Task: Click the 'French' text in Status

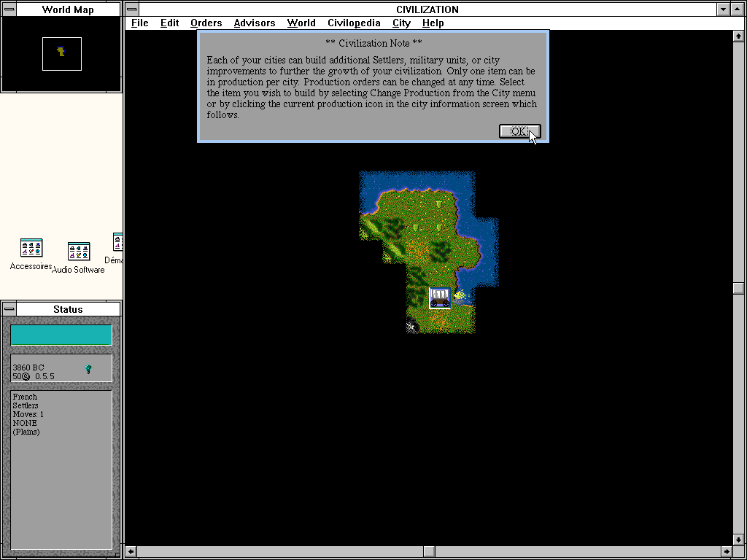Action: pyautogui.click(x=25, y=397)
